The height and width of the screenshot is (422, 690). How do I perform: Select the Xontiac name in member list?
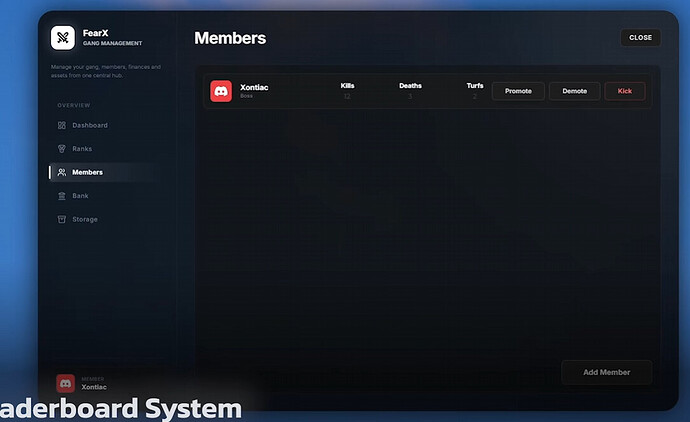pos(254,87)
